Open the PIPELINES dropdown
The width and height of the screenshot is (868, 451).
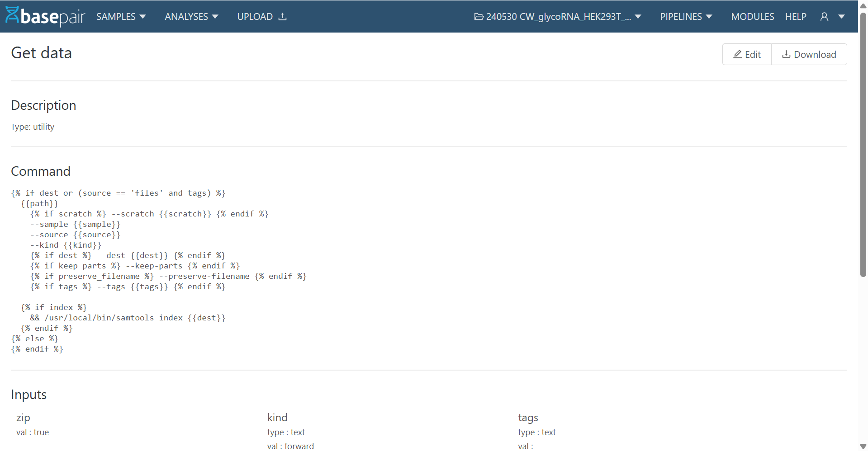685,16
